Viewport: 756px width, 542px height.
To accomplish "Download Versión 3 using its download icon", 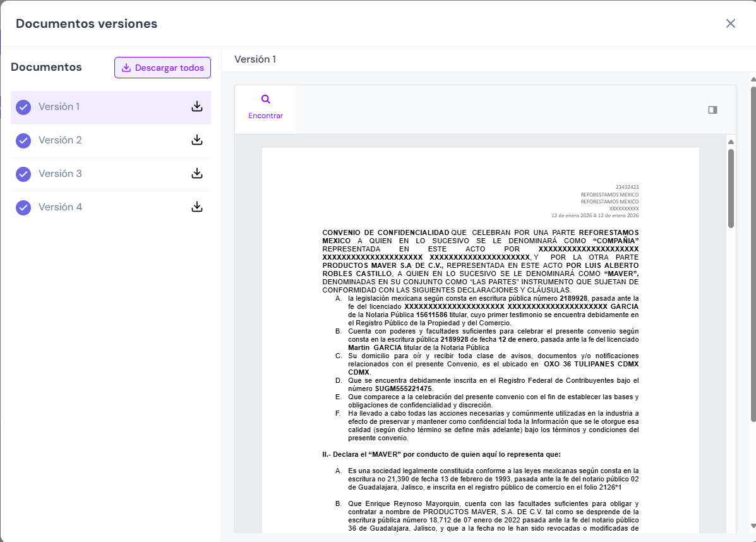I will tap(197, 174).
